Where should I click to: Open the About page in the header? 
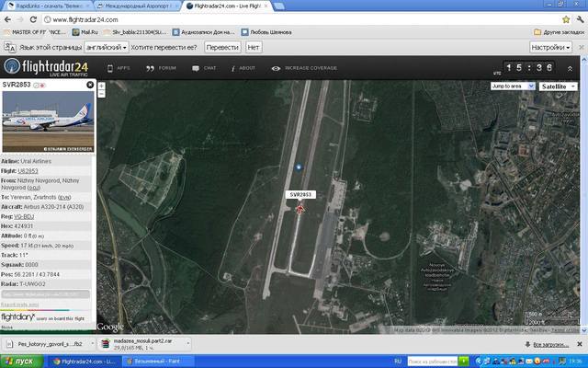pos(243,68)
